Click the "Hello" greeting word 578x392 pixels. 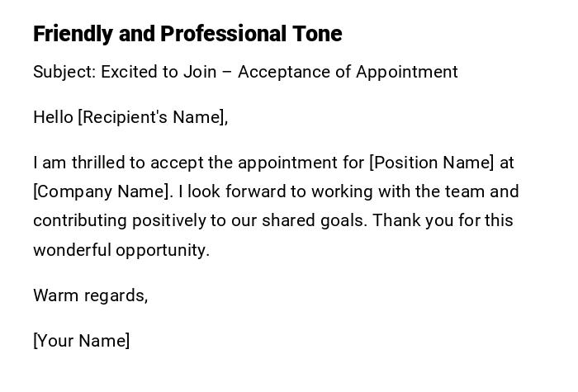pyautogui.click(x=53, y=117)
